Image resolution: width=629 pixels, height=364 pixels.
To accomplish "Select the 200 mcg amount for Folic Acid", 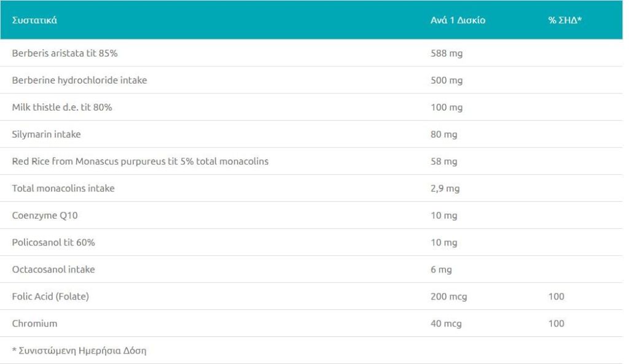I will coord(448,296).
